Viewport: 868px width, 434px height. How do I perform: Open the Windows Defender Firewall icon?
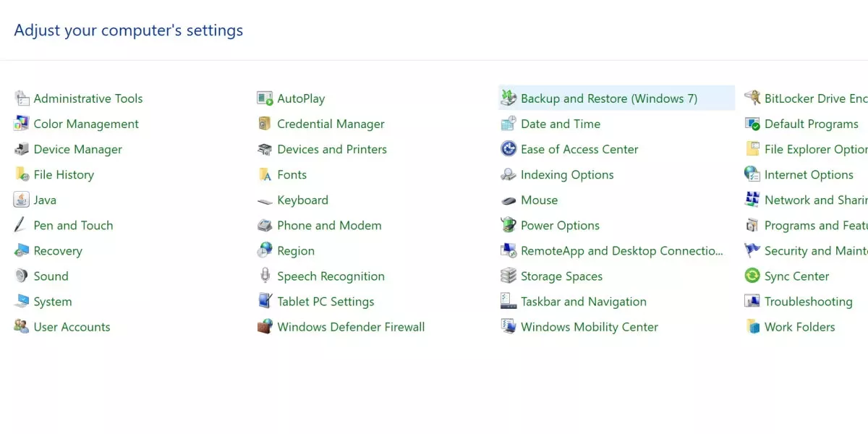coord(265,327)
